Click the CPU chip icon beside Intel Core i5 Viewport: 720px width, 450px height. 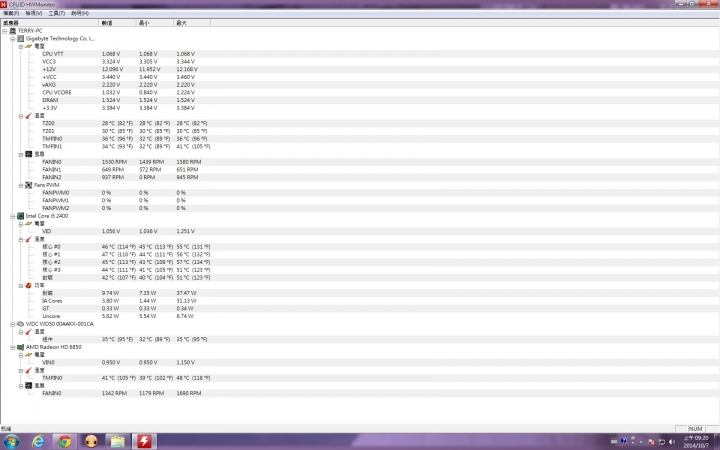[21, 216]
